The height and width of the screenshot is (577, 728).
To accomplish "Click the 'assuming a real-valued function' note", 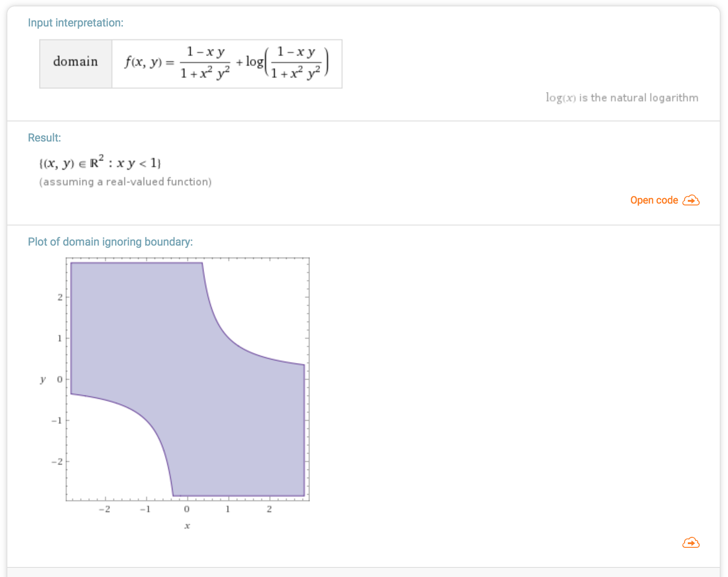I will (x=126, y=182).
